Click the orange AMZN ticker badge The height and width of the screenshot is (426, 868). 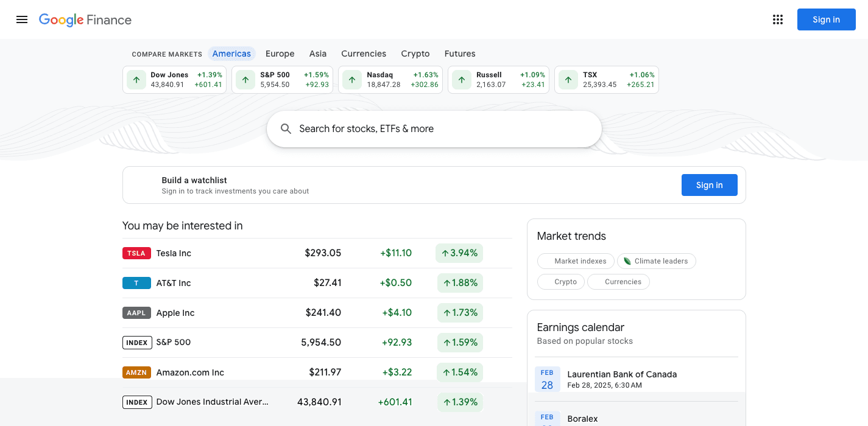click(x=136, y=372)
